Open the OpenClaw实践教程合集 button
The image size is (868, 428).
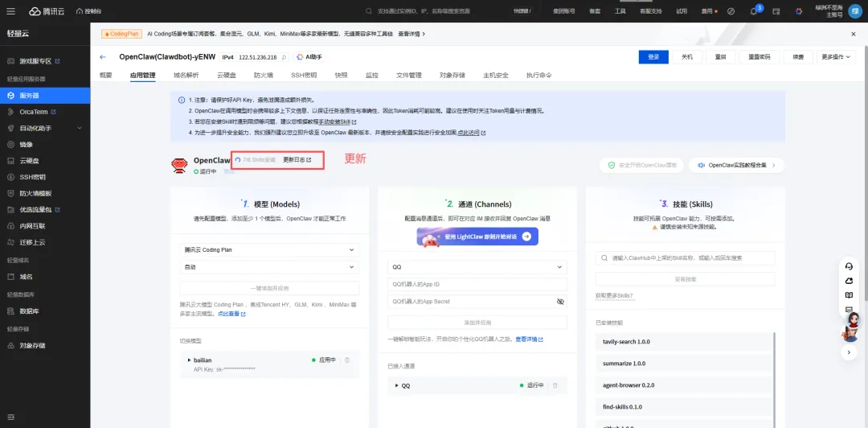point(736,165)
